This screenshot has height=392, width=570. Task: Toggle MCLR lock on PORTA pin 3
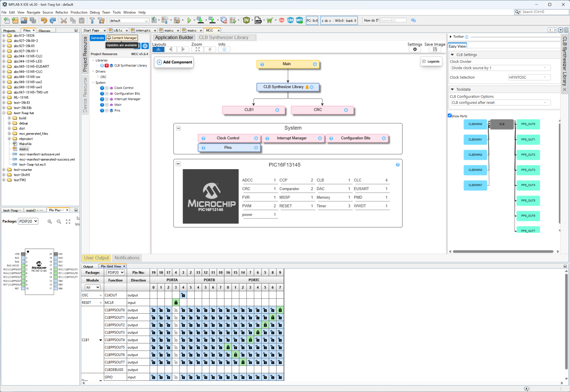pyautogui.click(x=176, y=303)
